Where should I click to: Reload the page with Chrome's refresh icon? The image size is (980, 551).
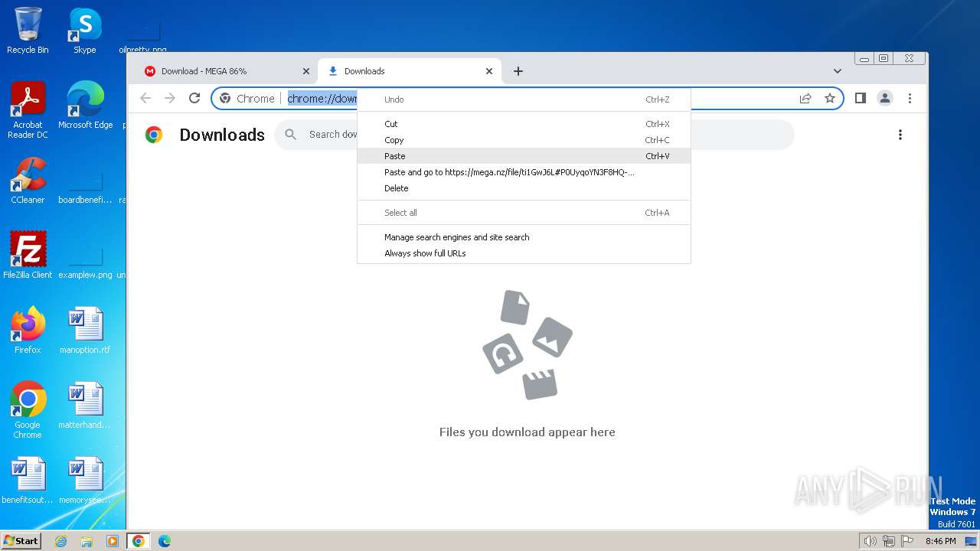194,98
